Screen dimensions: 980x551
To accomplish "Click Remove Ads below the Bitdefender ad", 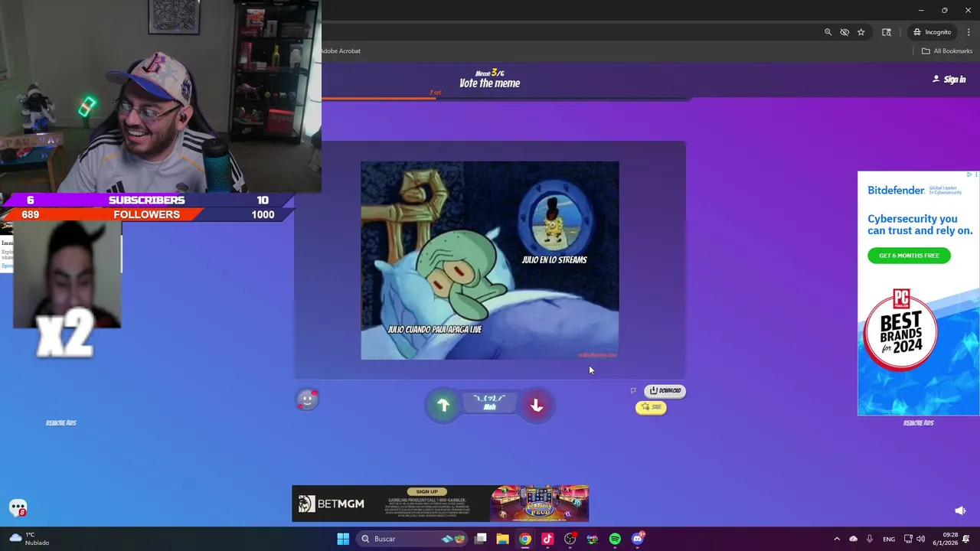I will (918, 422).
